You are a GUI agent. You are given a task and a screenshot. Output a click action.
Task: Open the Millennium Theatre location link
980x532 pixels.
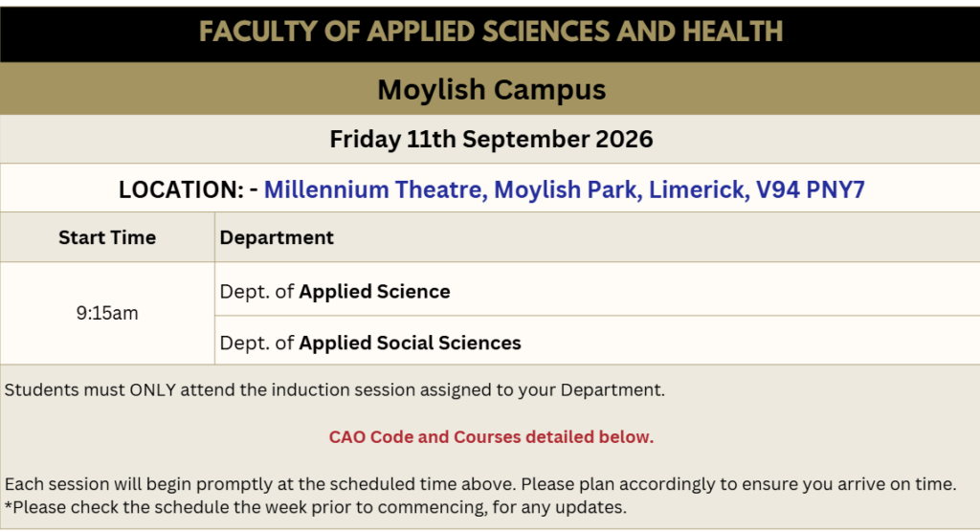[x=564, y=189]
